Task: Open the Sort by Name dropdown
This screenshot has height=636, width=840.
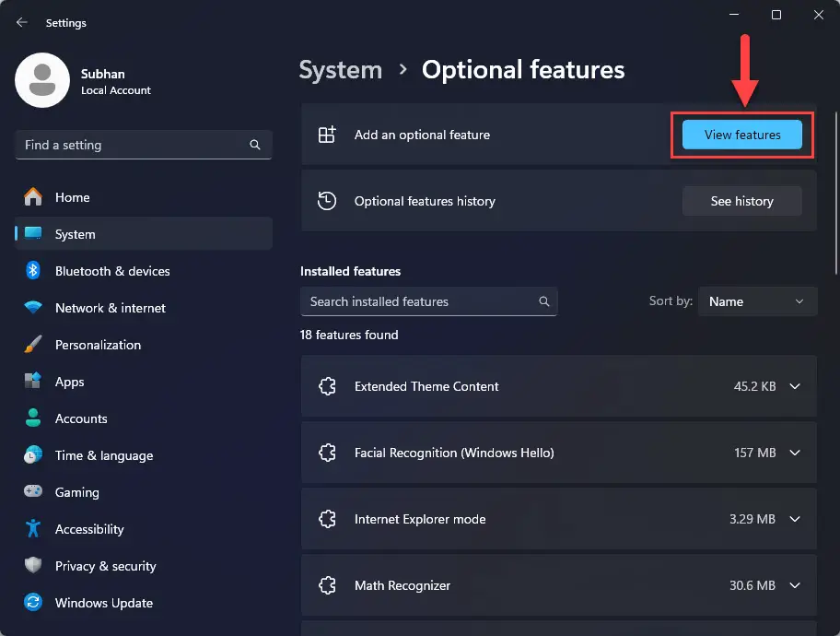Action: point(757,300)
